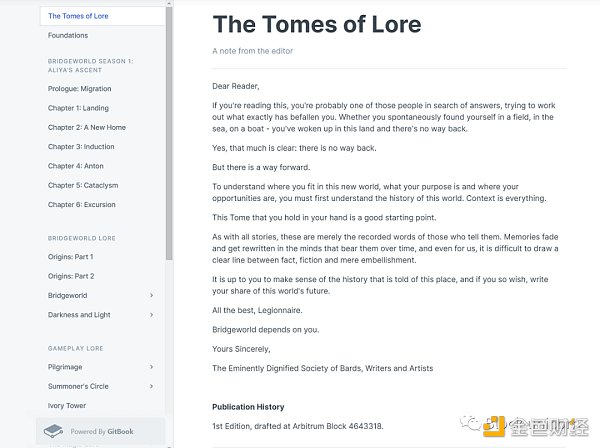
Task: Open Chapter 6: Excursion
Action: click(83, 204)
